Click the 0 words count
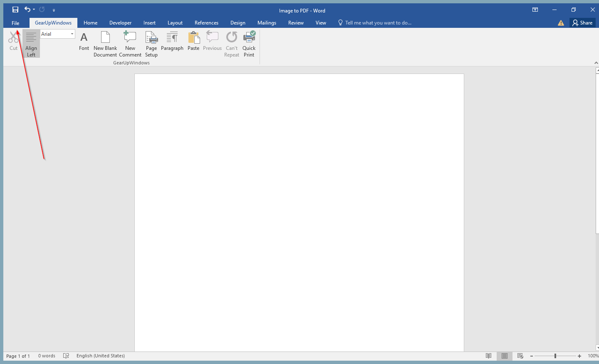The width and height of the screenshot is (599, 364). [x=47, y=356]
